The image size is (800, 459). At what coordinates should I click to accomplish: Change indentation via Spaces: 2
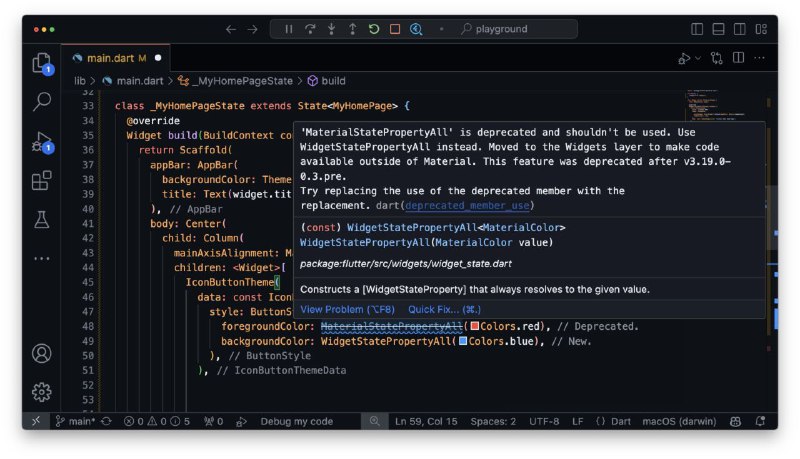click(x=493, y=422)
